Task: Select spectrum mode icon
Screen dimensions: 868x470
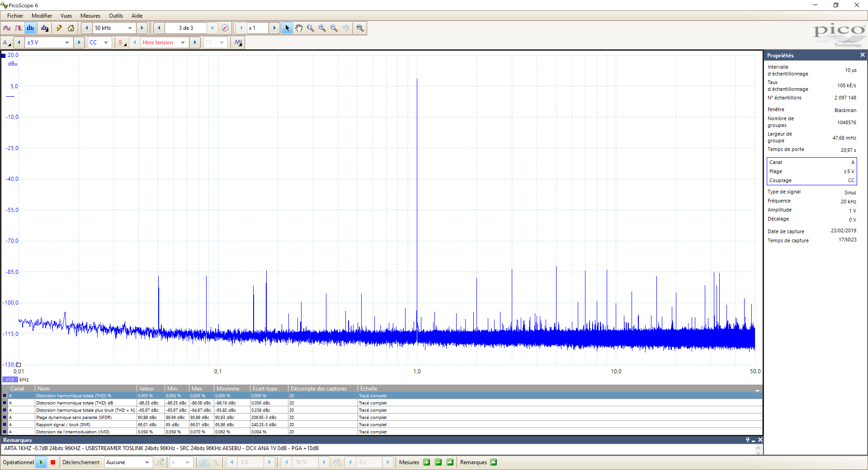Action: pyautogui.click(x=30, y=28)
